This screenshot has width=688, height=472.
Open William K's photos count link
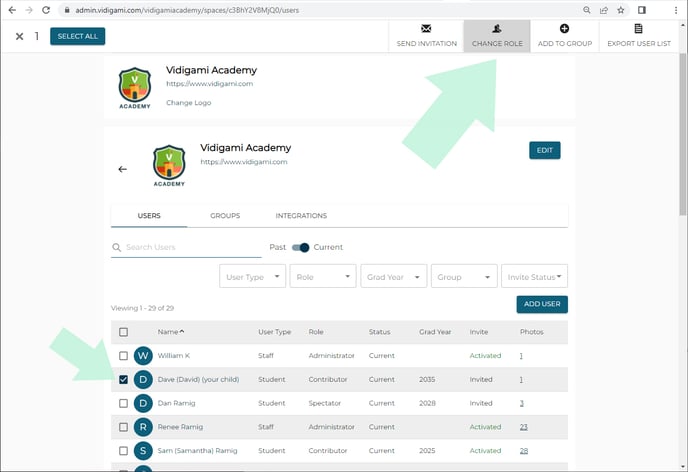coord(521,356)
